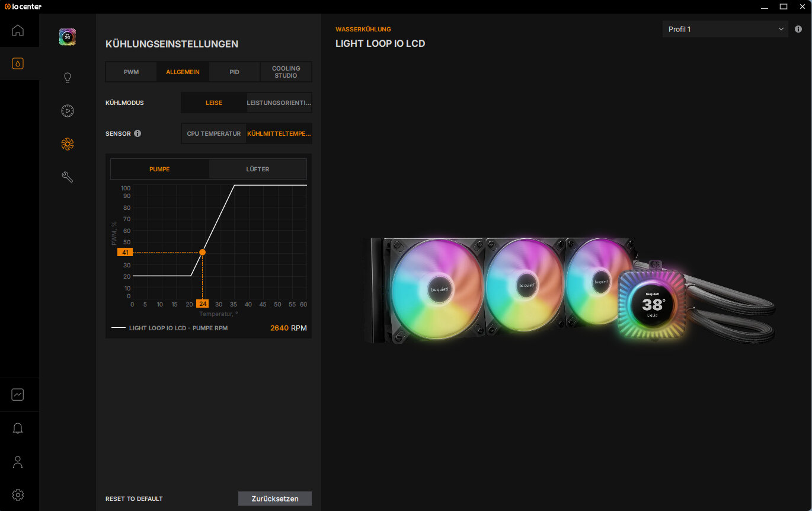
Task: Go to the Home icon in sidebar
Action: coord(18,30)
